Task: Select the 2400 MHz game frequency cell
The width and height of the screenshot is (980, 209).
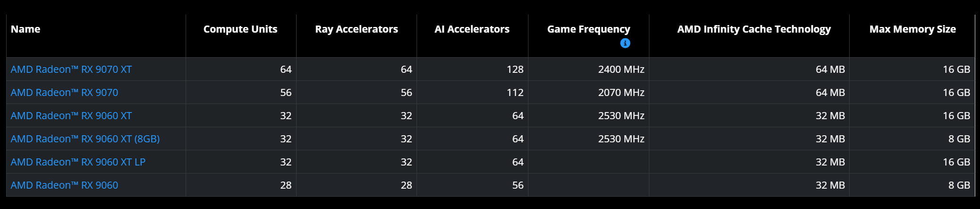Action: [x=621, y=70]
